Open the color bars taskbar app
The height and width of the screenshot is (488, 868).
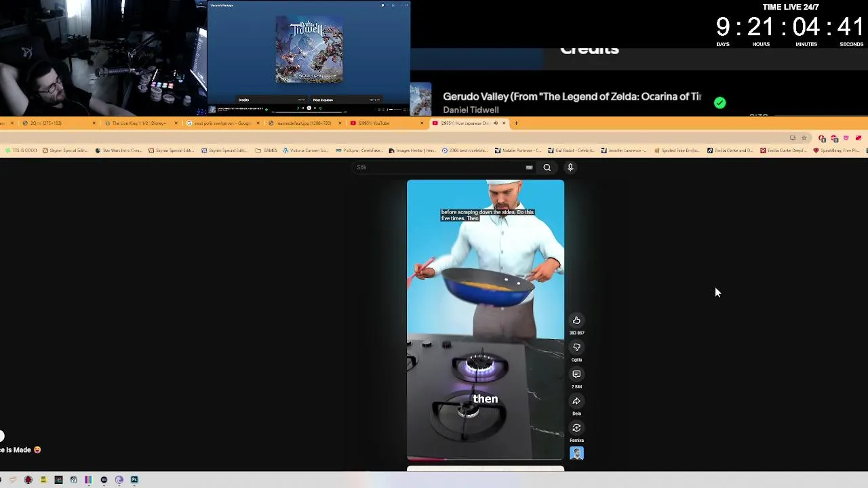[88, 480]
